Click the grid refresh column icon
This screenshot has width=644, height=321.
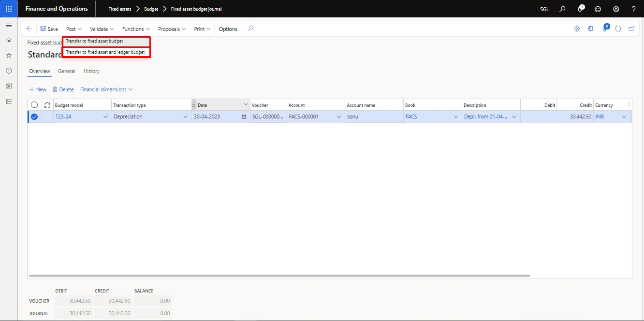click(47, 105)
